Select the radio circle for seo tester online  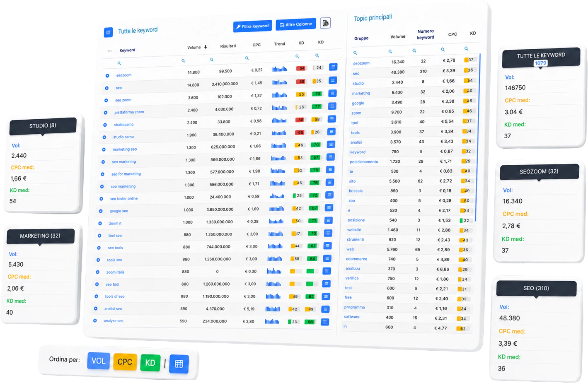[101, 199]
